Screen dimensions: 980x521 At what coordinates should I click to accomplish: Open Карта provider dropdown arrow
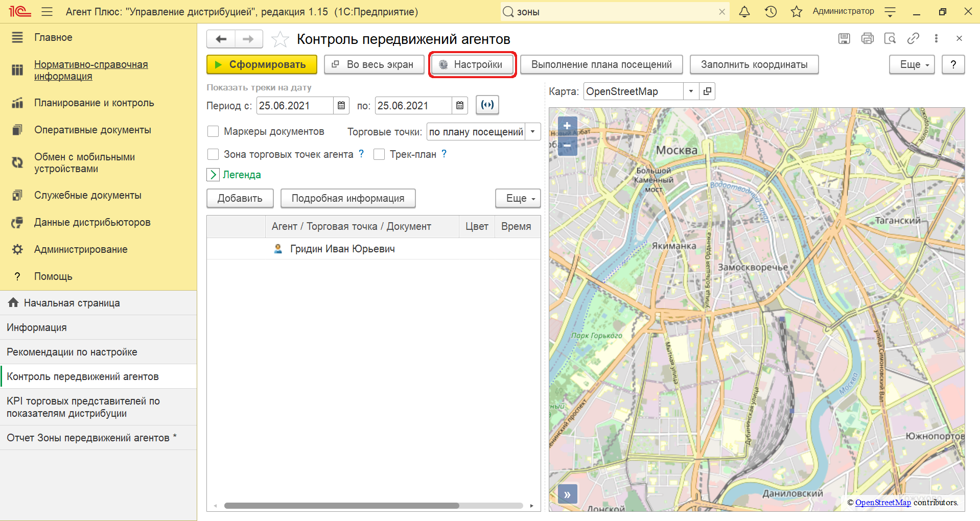coord(691,91)
